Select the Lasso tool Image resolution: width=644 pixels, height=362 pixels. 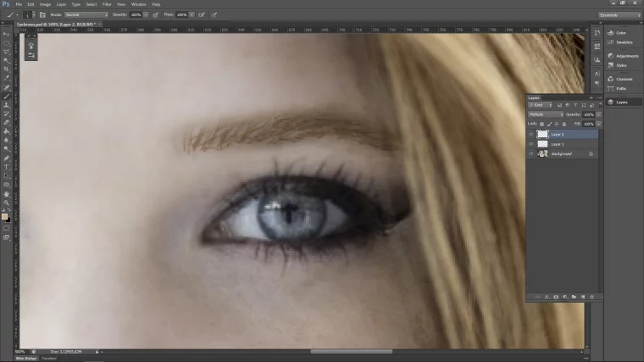[x=6, y=52]
